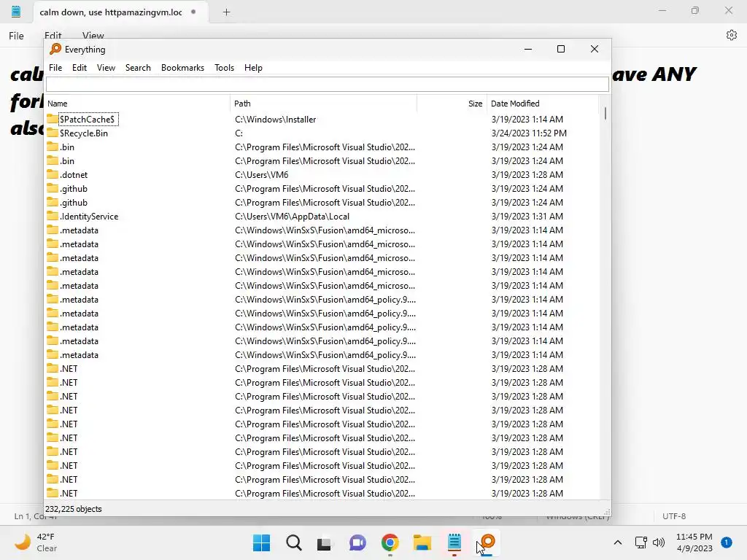Open the Edit menu in Everything
Image resolution: width=747 pixels, height=560 pixels.
79,68
